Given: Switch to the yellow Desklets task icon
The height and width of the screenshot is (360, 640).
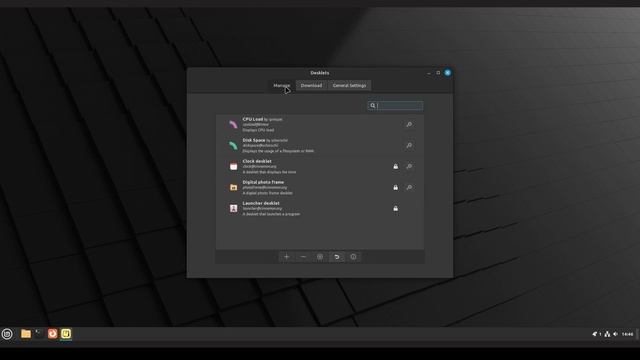Looking at the screenshot, I should (x=66, y=334).
